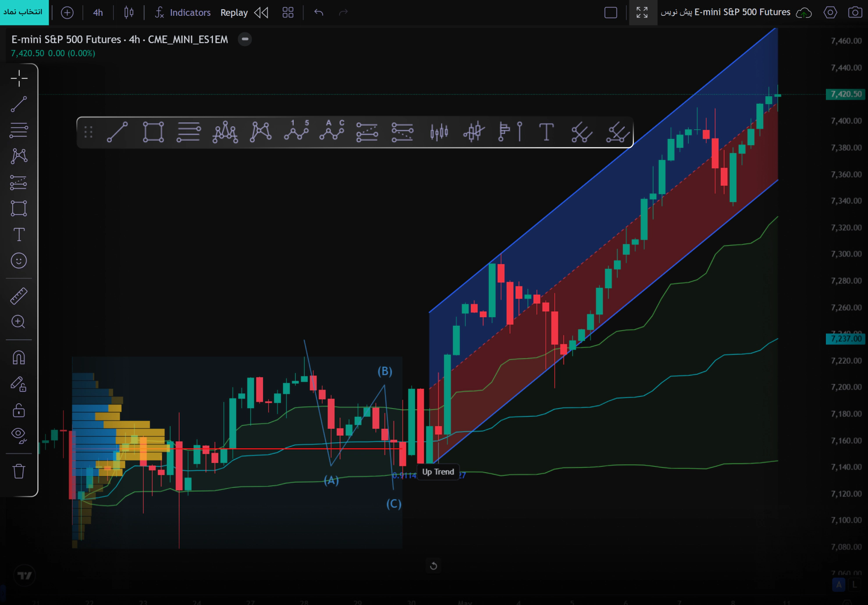This screenshot has height=605, width=868.
Task: Click the 7,237.00 price label on the axis
Action: pos(846,339)
